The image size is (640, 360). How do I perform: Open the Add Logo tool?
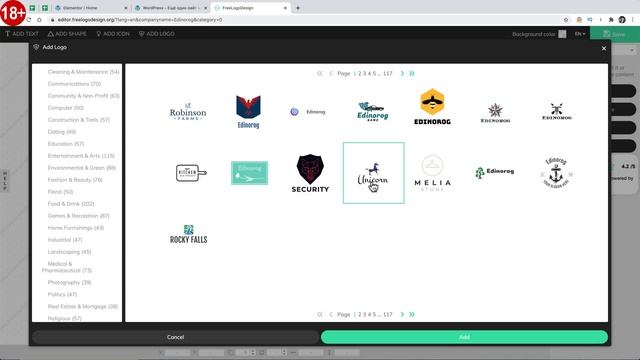click(x=157, y=34)
